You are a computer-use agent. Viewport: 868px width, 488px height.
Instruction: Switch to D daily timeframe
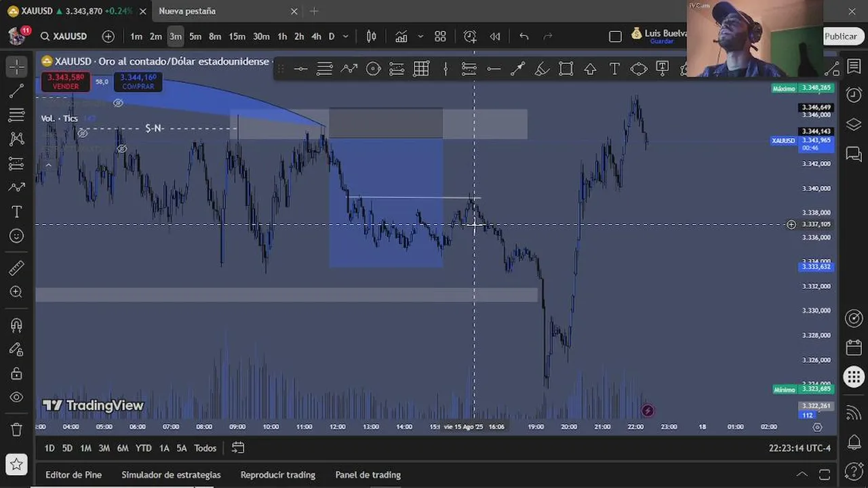click(332, 37)
